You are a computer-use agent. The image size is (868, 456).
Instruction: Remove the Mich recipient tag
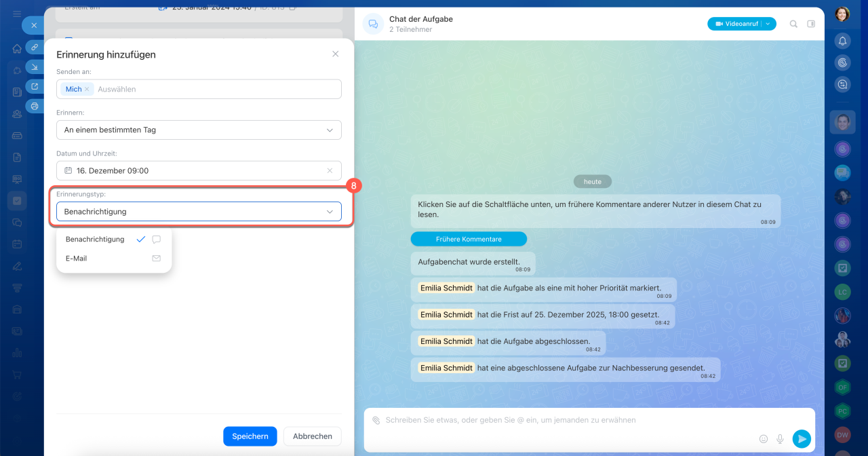point(87,89)
